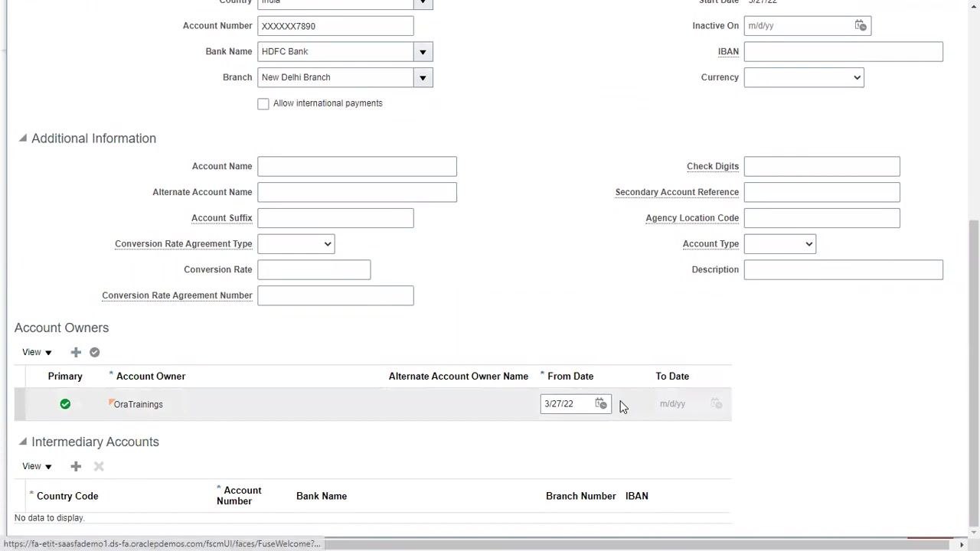This screenshot has width=980, height=551.
Task: Select the OraTrainings account owner cell
Action: (x=139, y=404)
